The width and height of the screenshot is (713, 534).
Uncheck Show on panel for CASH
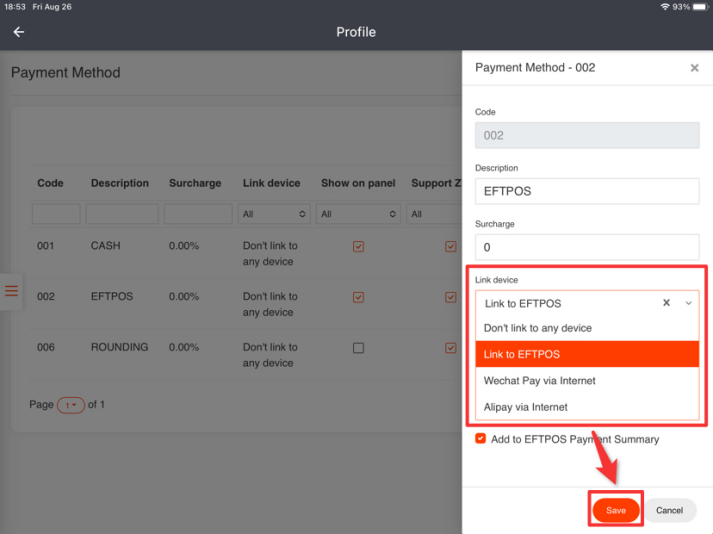pyautogui.click(x=358, y=247)
